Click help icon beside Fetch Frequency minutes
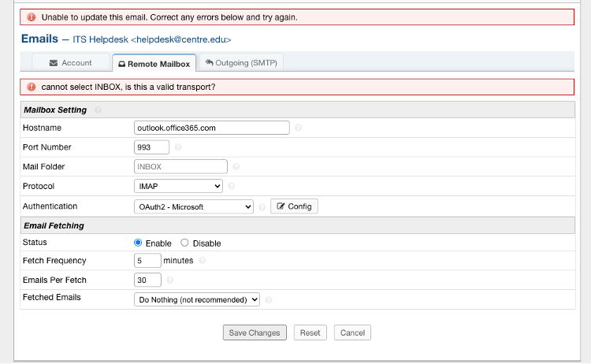This screenshot has height=364, width=591. tap(203, 261)
